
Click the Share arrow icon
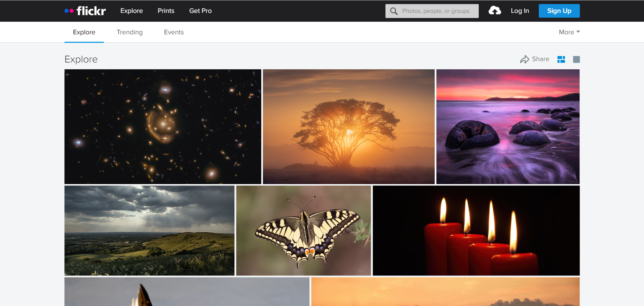(525, 59)
